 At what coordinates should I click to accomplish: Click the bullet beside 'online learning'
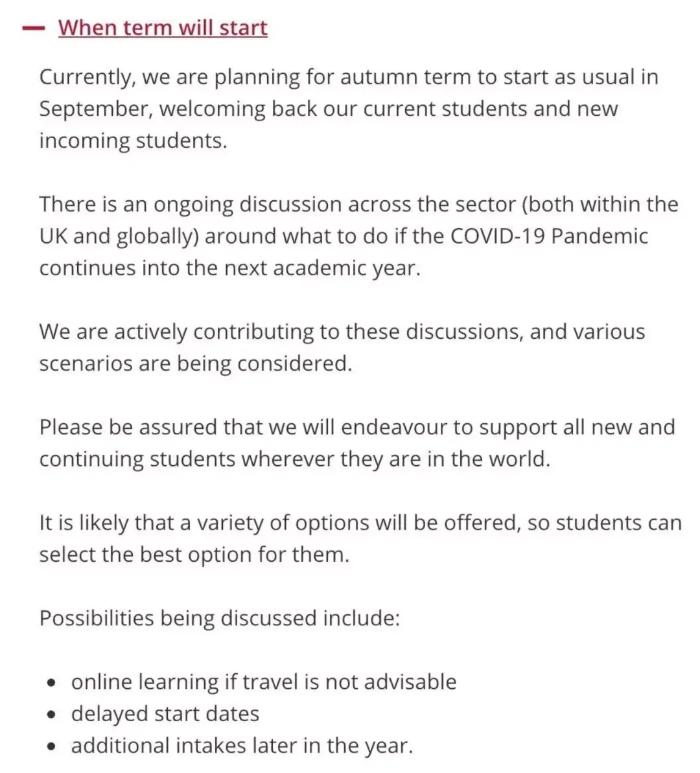pyautogui.click(x=52, y=683)
